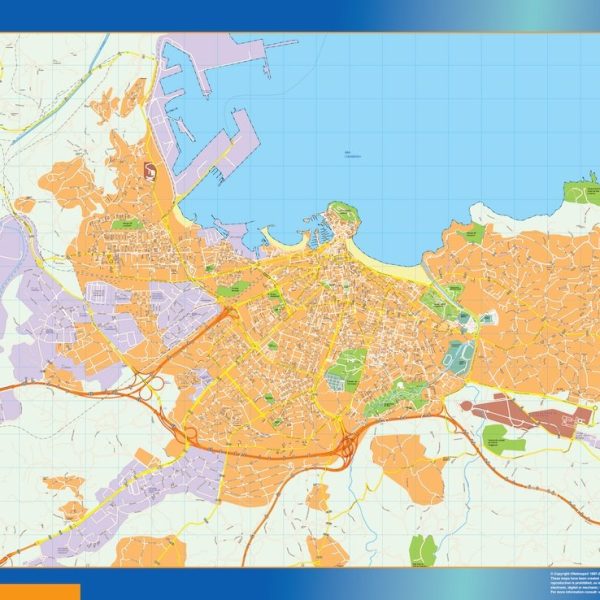Image resolution: width=600 pixels, height=600 pixels.
Task: Click the red-and-white emblem icon near the port
Action: click(150, 171)
